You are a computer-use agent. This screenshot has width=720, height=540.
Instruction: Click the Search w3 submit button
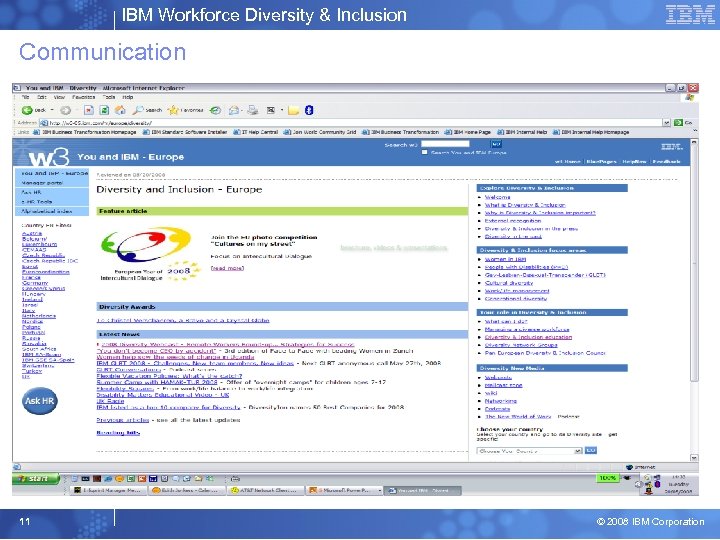496,144
